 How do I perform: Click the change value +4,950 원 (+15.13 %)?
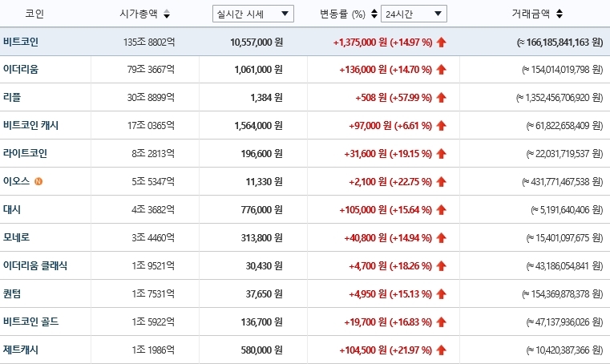coord(390,294)
